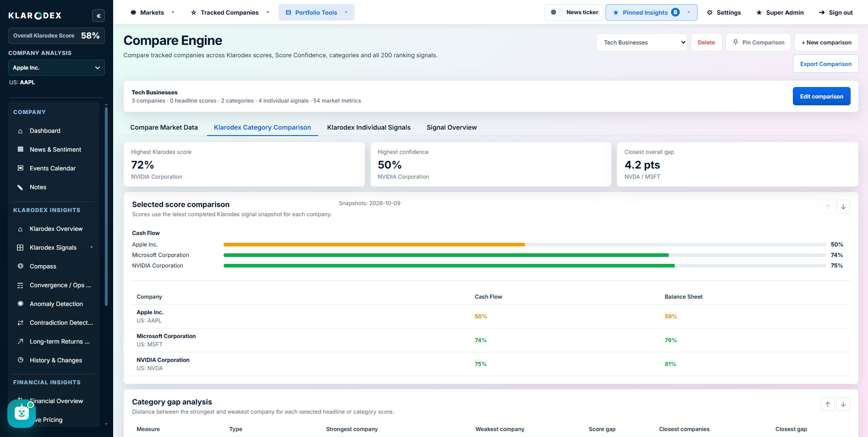The width and height of the screenshot is (868, 437).
Task: Click the News & Sentiment grid icon
Action: pyautogui.click(x=20, y=149)
